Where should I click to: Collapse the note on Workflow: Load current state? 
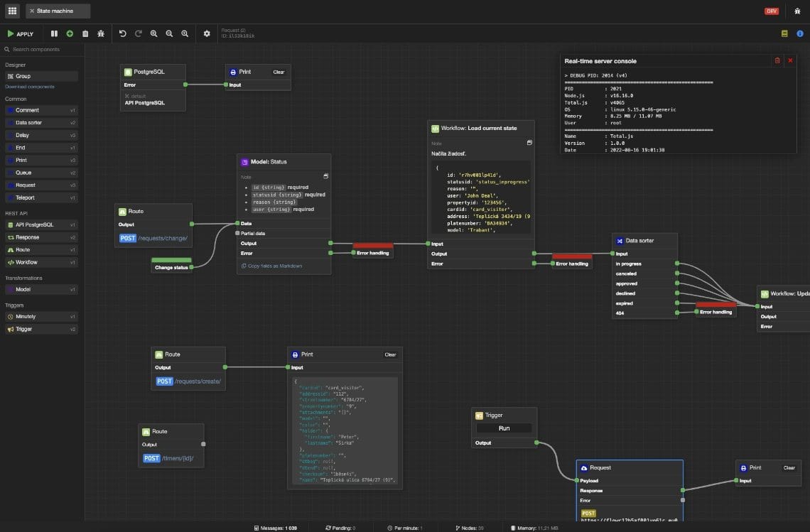click(529, 142)
